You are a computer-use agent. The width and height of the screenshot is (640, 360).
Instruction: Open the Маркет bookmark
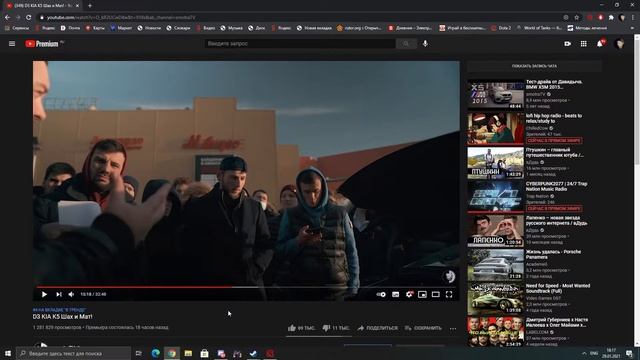(121, 28)
